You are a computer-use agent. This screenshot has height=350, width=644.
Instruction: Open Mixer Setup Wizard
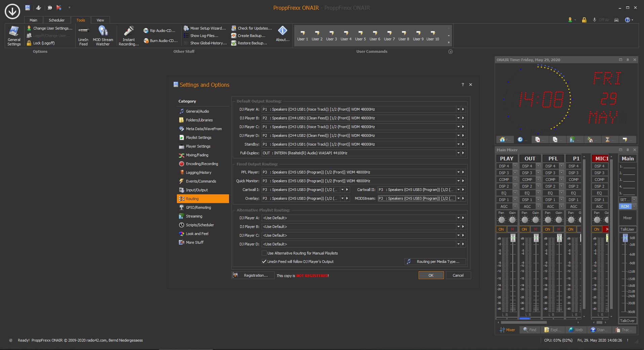click(x=205, y=28)
